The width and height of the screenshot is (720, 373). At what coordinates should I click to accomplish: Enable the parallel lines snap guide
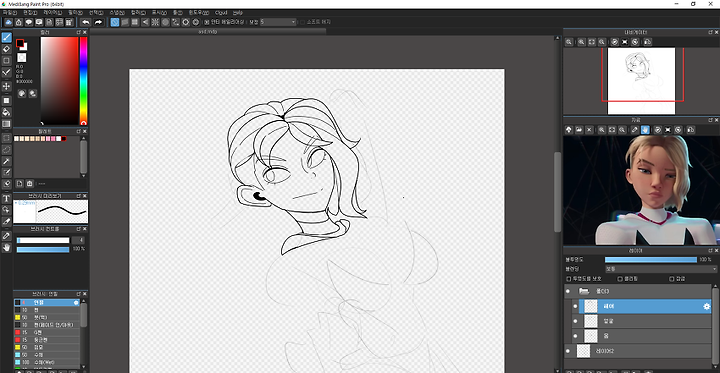coord(125,22)
